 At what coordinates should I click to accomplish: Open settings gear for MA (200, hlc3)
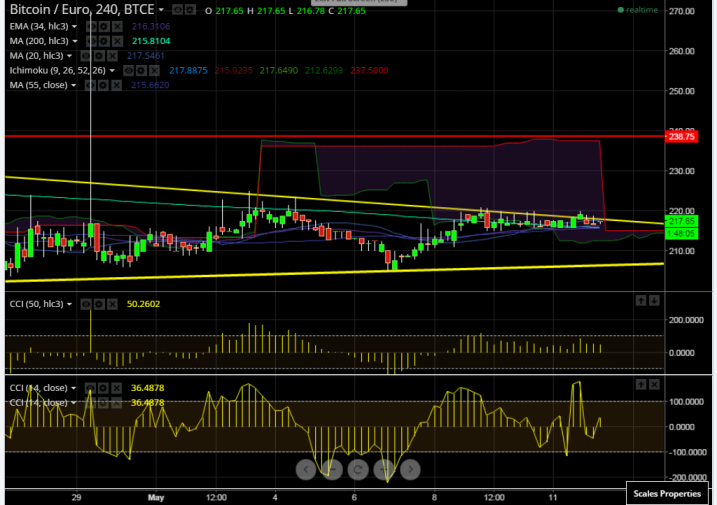coord(104,41)
